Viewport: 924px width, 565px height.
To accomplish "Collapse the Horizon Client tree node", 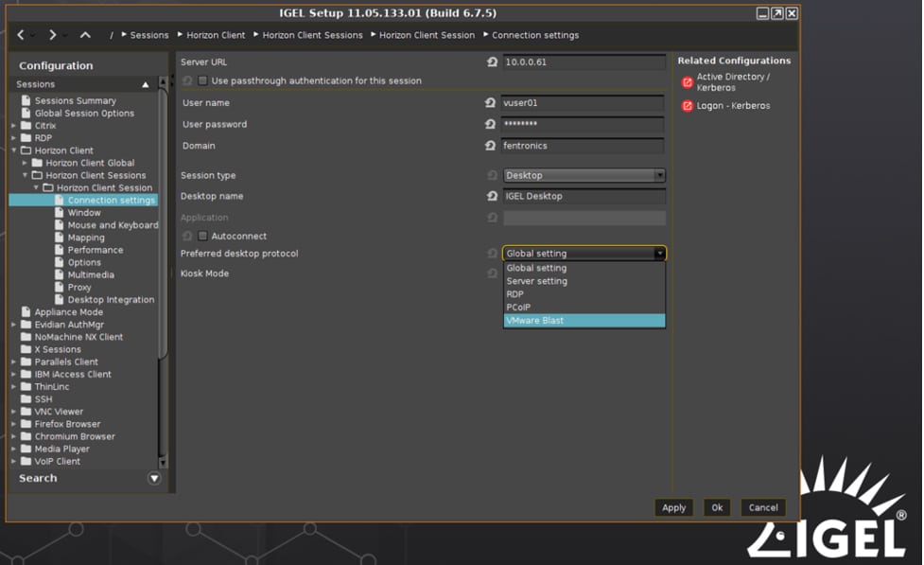I will (14, 150).
